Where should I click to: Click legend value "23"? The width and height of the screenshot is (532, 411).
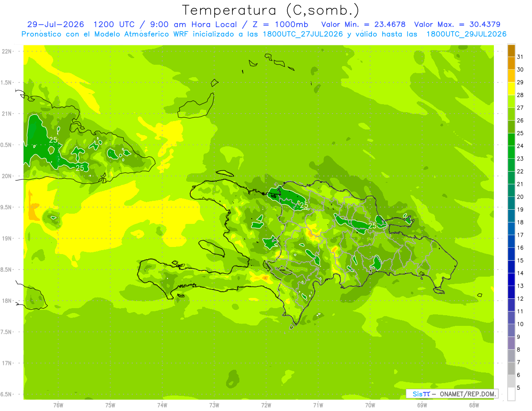pyautogui.click(x=520, y=159)
